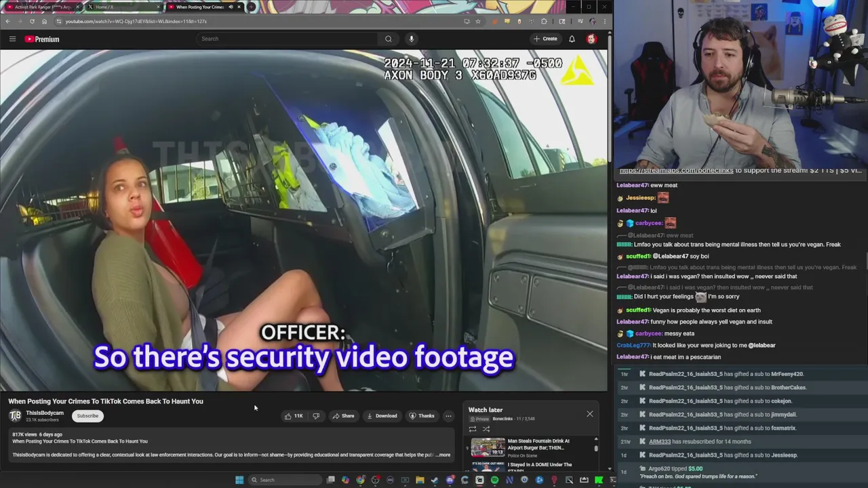Open Man Steals Fountain Drink video thumbnail
This screenshot has height=488, width=868.
pos(488,448)
